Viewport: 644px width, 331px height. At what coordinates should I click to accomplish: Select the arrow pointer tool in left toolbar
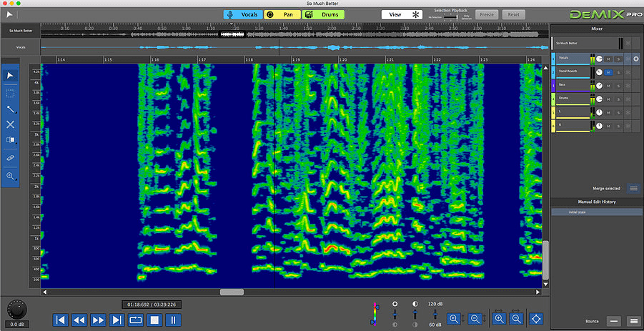(x=10, y=75)
